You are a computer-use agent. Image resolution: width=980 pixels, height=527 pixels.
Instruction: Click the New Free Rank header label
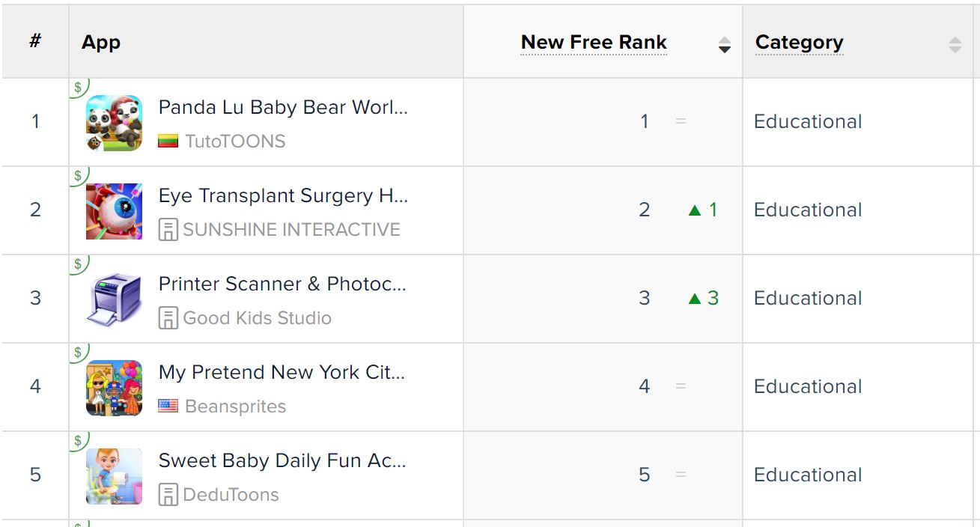click(594, 43)
